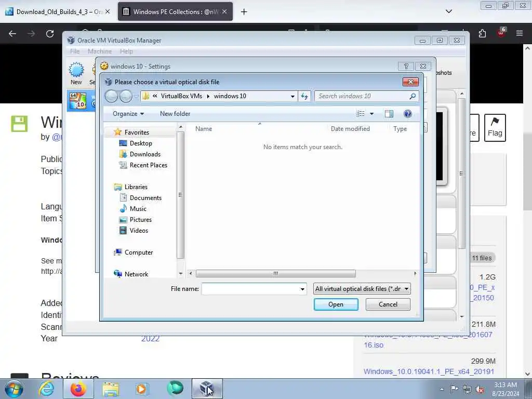Open a new browser tab
This screenshot has height=399, width=532.
(x=244, y=12)
